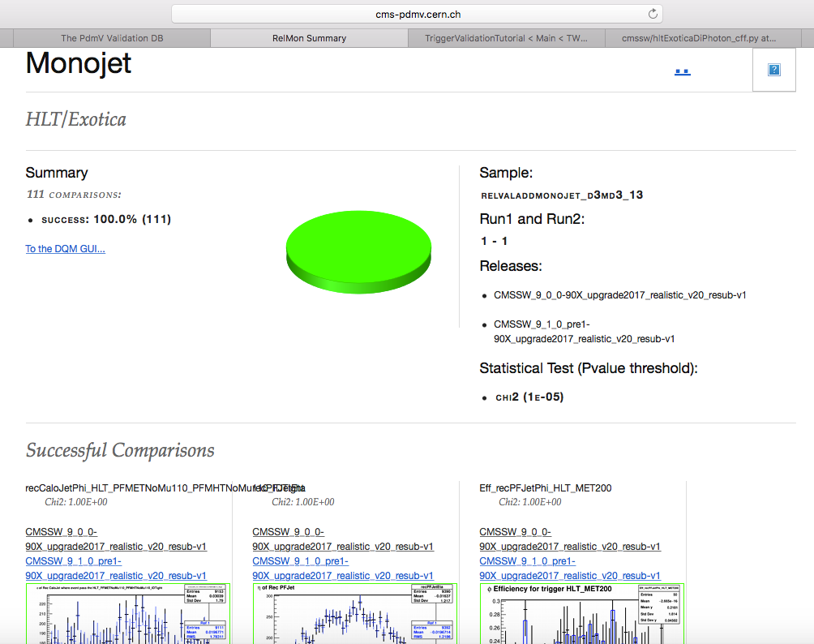The image size is (814, 644).
Task: Click the 'Run1 and Run2:' heading
Action: pos(532,219)
